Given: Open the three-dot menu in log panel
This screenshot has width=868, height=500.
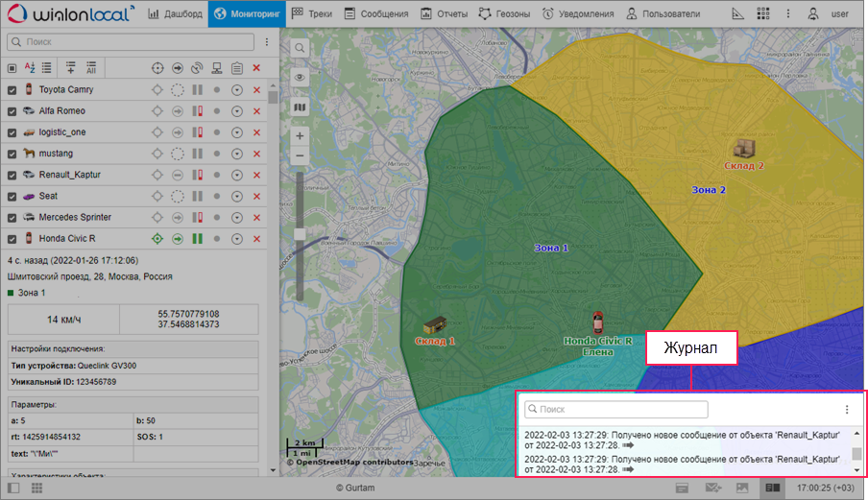Looking at the screenshot, I should (x=846, y=410).
